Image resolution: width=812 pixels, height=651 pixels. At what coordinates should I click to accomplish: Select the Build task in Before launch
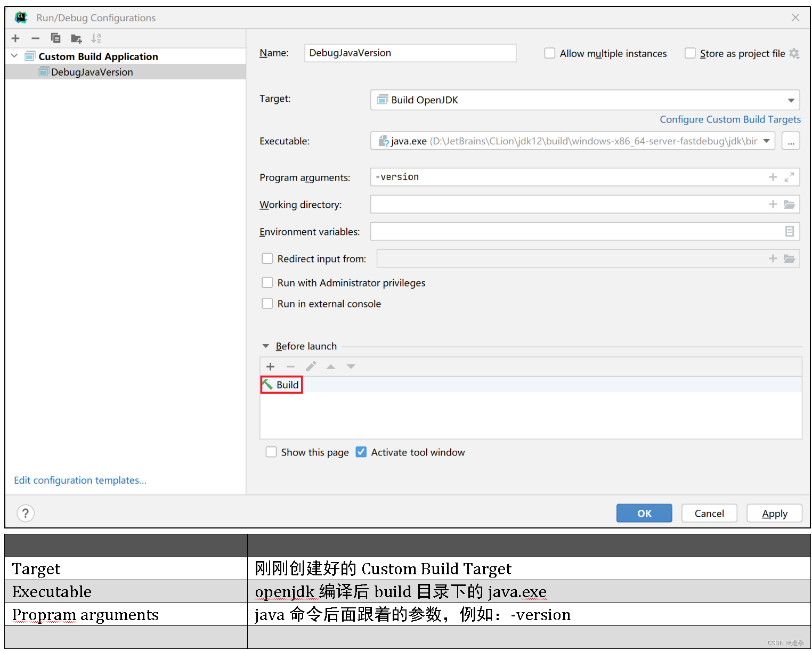tap(531, 385)
